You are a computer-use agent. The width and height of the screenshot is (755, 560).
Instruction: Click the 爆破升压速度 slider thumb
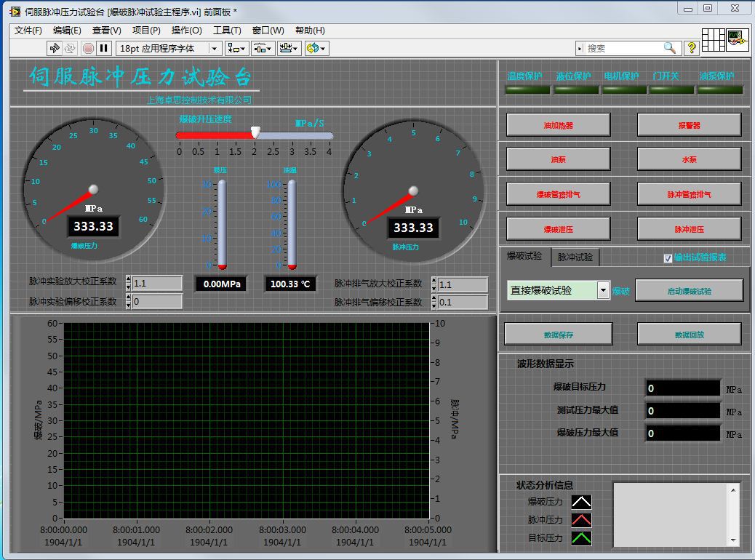click(x=256, y=132)
